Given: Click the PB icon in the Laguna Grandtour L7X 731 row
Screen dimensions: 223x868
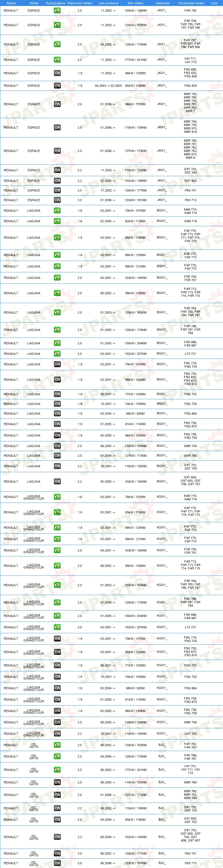Looking at the screenshot, I should pos(57,627).
